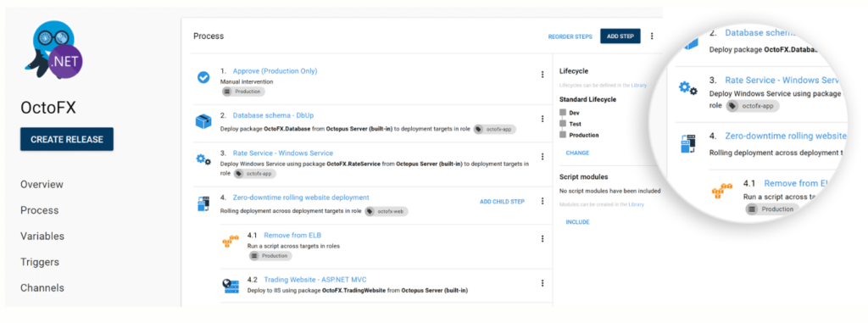The height and width of the screenshot is (323, 868).
Task: Open Zero-downtime rolling website deployment step
Action: (301, 198)
